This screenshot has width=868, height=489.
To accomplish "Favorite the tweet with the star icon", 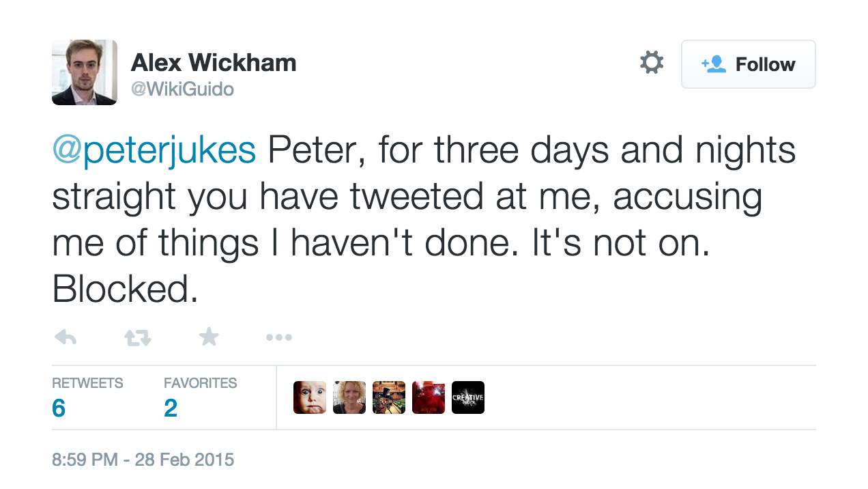I will [x=209, y=336].
